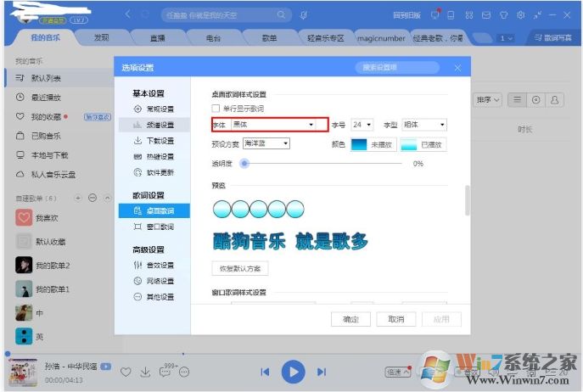Open the 字型 font style dropdown
The width and height of the screenshot is (583, 392).
[x=424, y=125]
